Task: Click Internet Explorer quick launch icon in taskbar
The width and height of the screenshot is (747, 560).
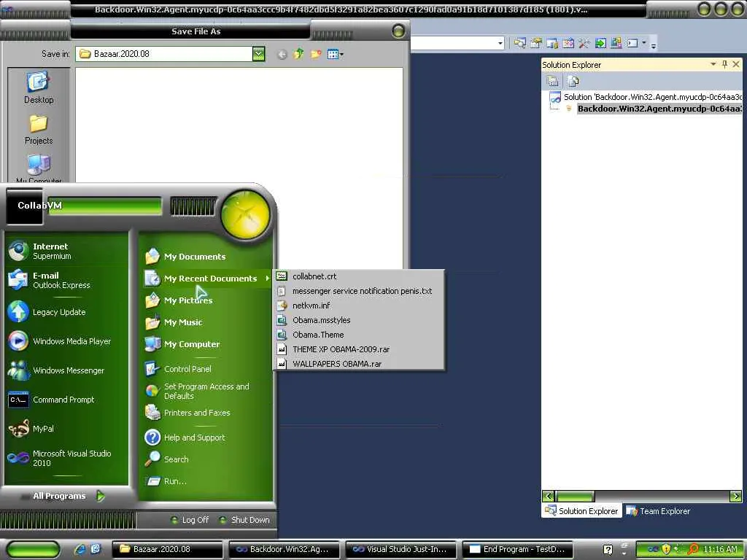Action: [80, 549]
